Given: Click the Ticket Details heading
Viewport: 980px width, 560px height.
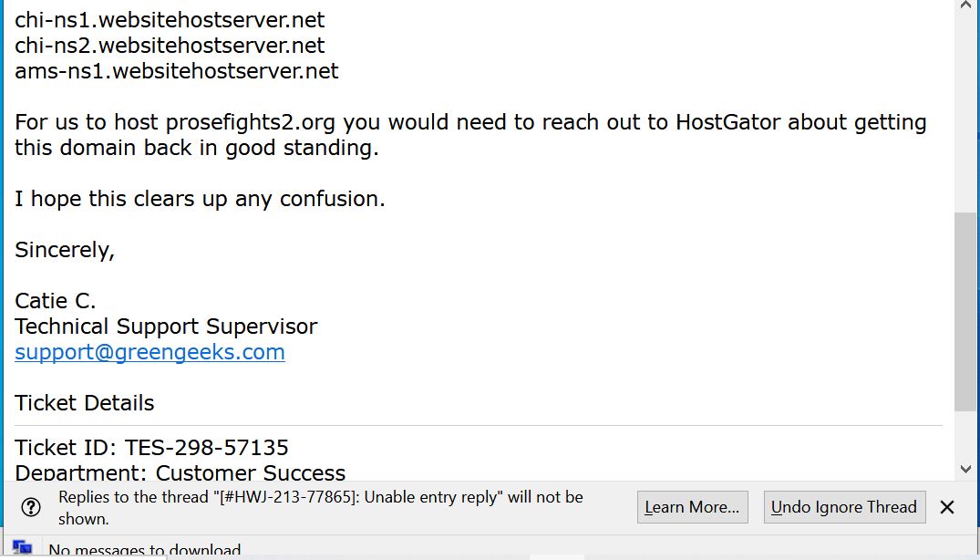Looking at the screenshot, I should (85, 403).
